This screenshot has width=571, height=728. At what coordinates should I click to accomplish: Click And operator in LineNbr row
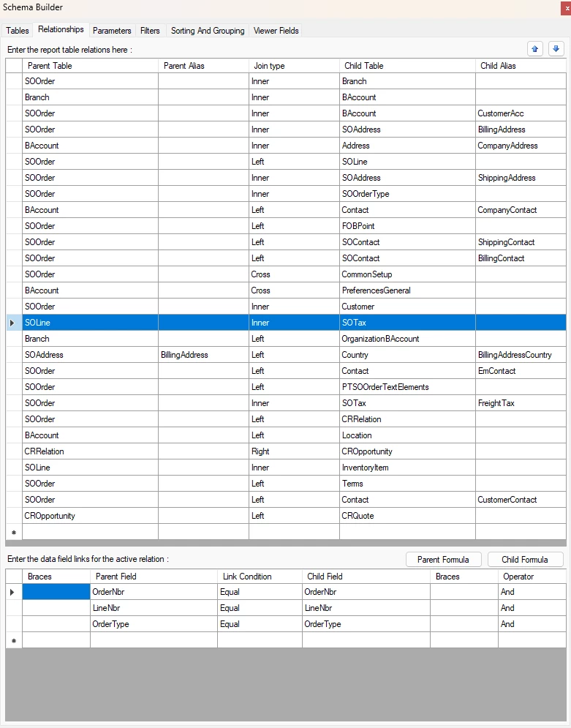(532, 608)
